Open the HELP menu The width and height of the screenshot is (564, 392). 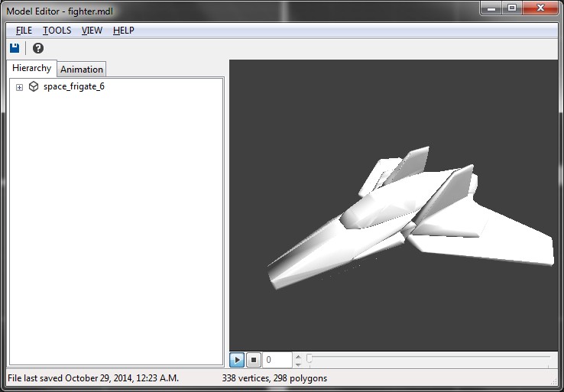123,31
